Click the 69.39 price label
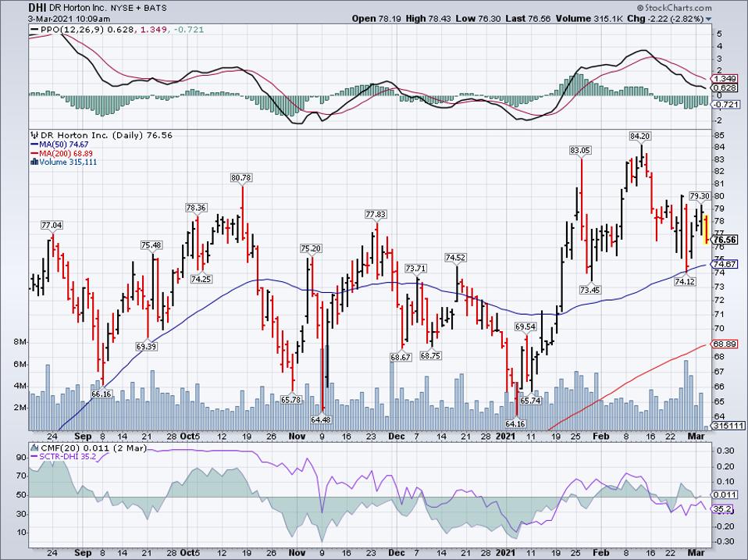The image size is (748, 560). coord(146,347)
